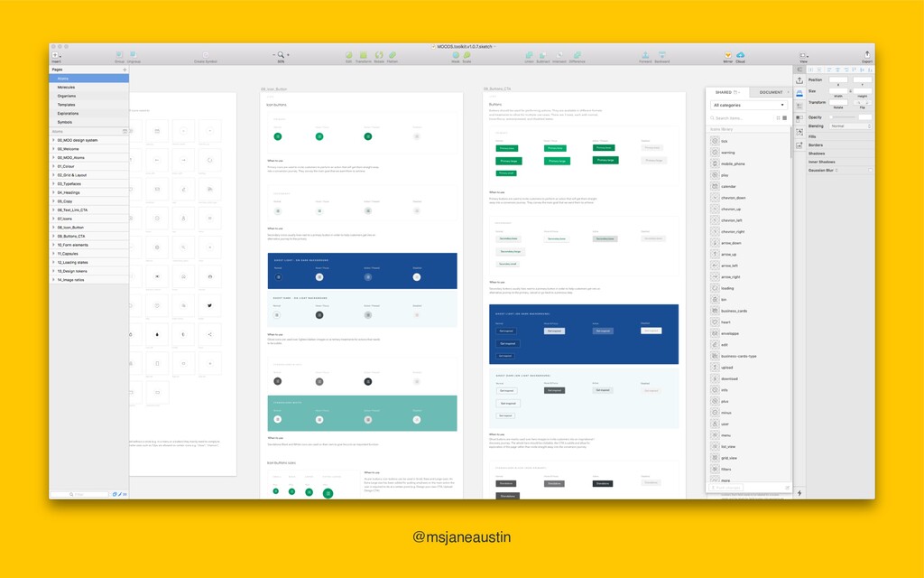The width and height of the screenshot is (924, 578).
Task: Open the View options in toolbar
Action: click(802, 56)
